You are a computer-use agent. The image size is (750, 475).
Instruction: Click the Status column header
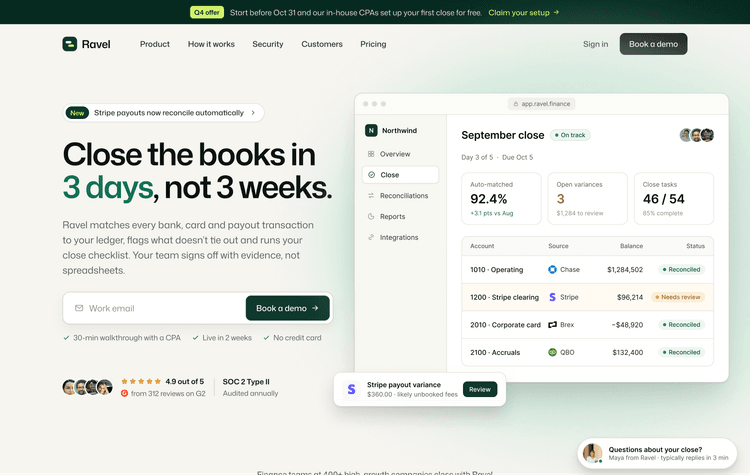(x=695, y=246)
